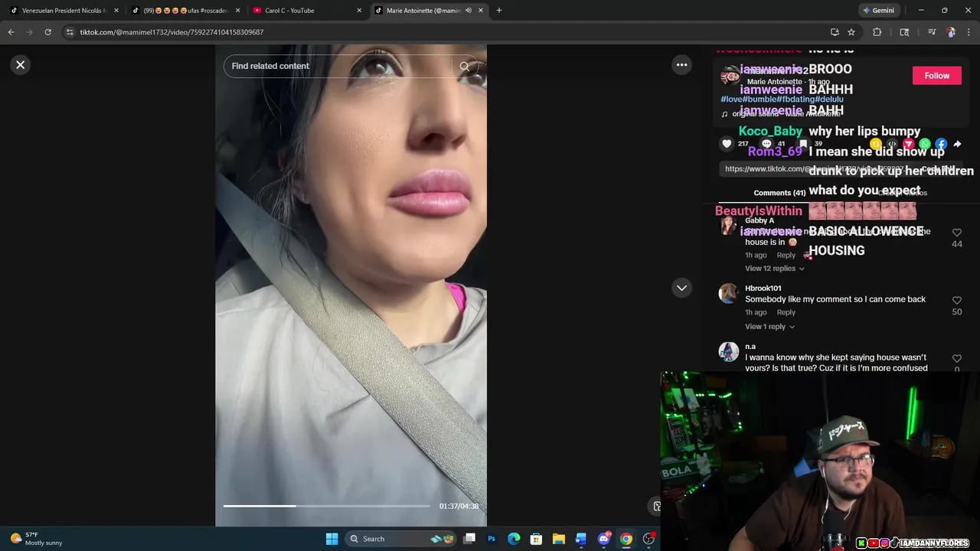Open Microsoft Edge from taskbar

(514, 539)
